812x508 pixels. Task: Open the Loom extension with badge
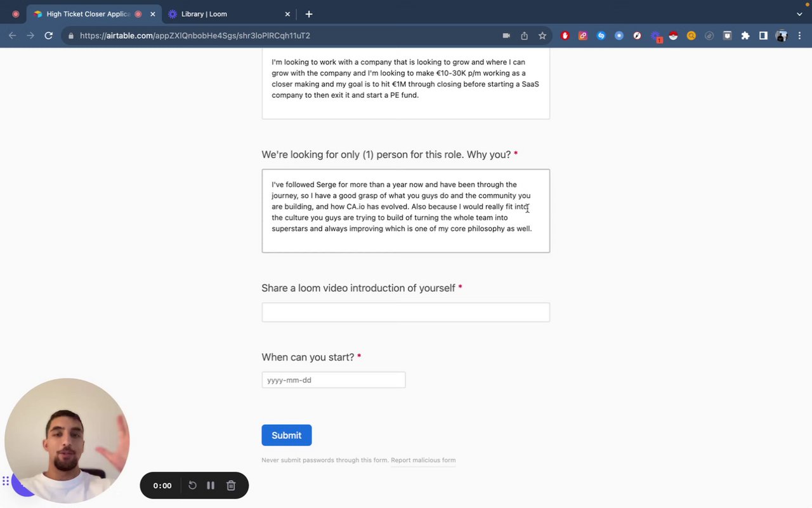(x=656, y=36)
